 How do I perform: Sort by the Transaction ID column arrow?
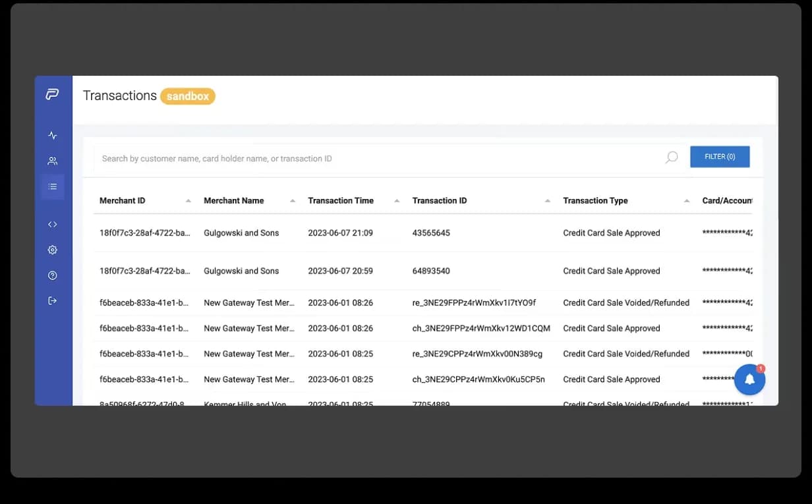pos(548,201)
